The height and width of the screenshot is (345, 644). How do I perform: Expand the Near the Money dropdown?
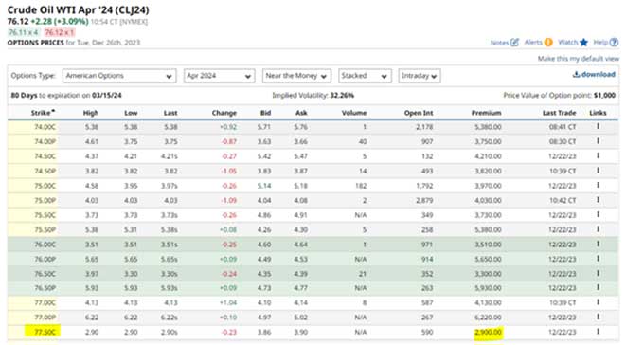point(296,76)
